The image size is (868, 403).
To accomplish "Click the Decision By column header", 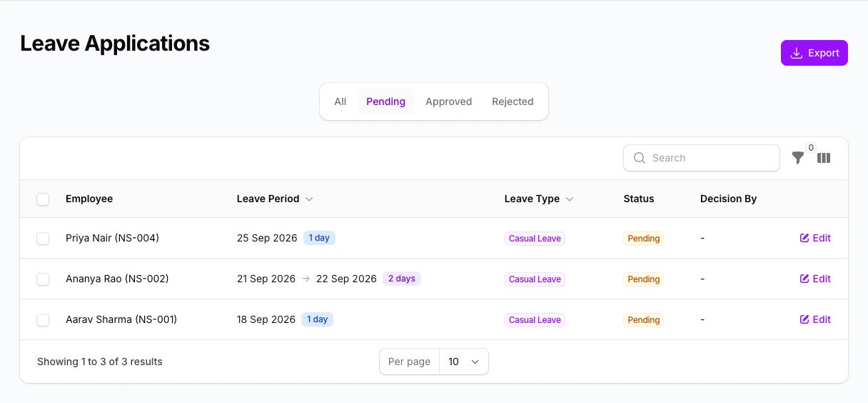I will [x=728, y=199].
